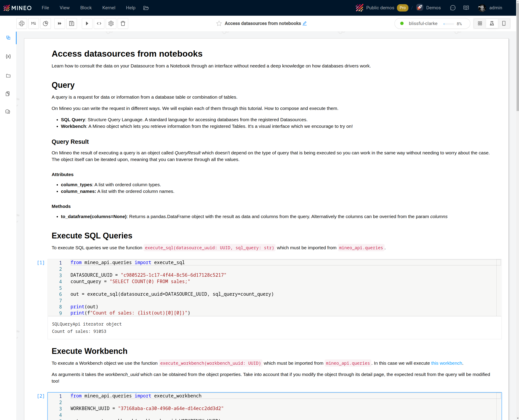The height and width of the screenshot is (420, 519).
Task: Follow the 'this workbench' link
Action: click(446, 363)
